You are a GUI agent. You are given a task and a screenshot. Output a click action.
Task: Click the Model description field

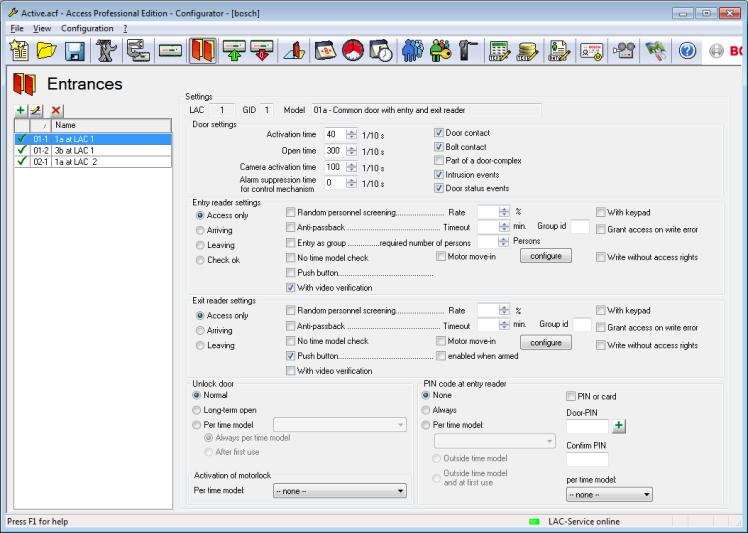point(426,110)
